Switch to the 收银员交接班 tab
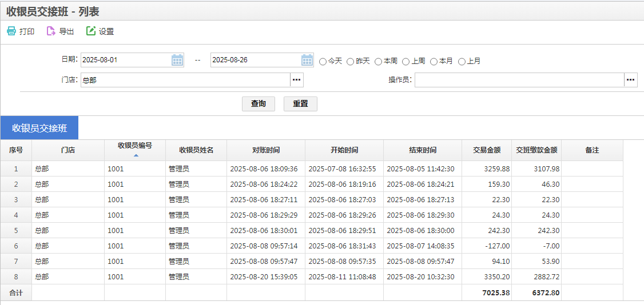This screenshot has width=644, height=305. pos(39,128)
